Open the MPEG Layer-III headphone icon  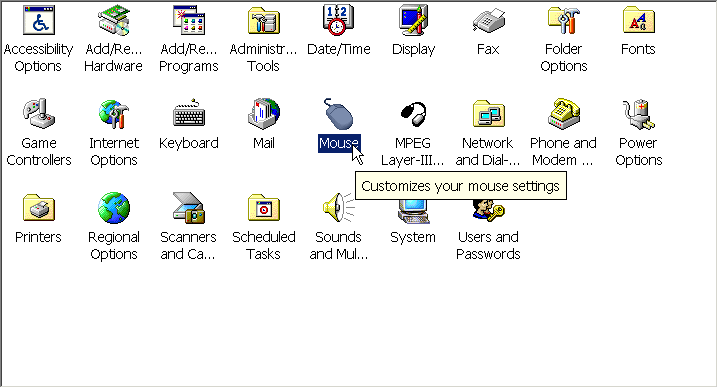413,114
